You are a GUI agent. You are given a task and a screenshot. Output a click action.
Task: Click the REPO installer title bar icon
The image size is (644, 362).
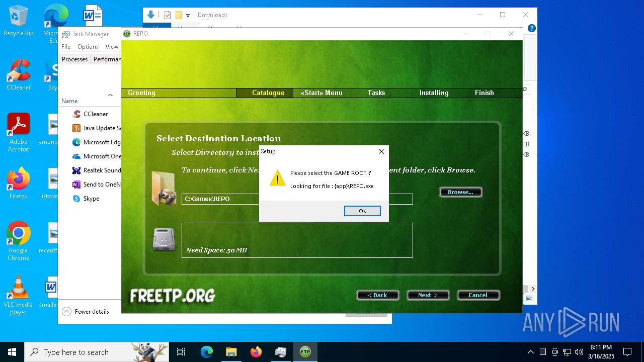click(x=127, y=34)
